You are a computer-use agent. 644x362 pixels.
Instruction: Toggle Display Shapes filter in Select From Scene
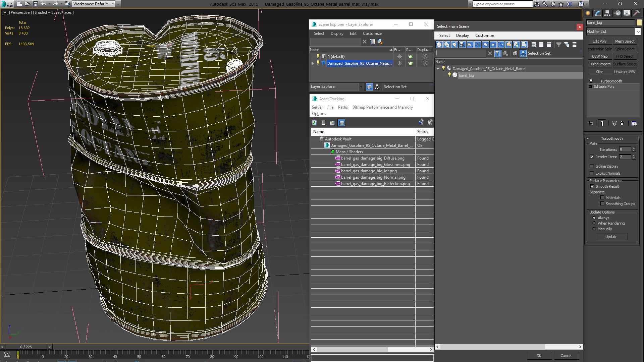447,45
